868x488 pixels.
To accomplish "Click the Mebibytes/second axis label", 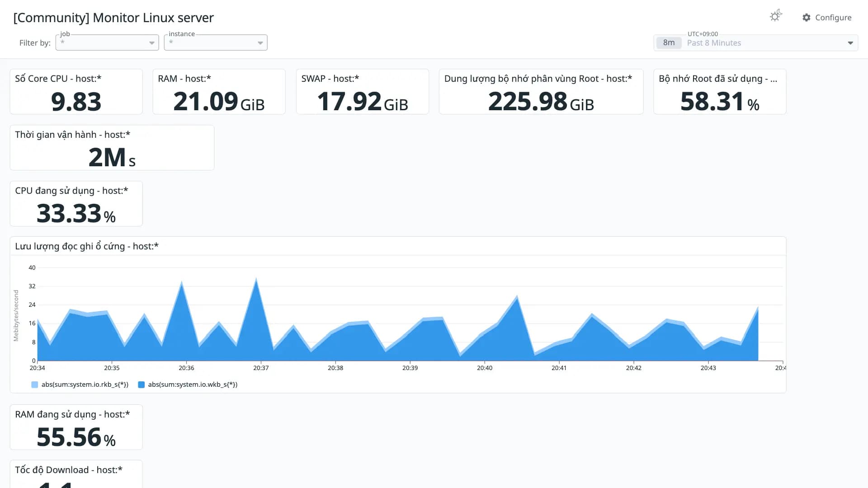I will [x=16, y=315].
